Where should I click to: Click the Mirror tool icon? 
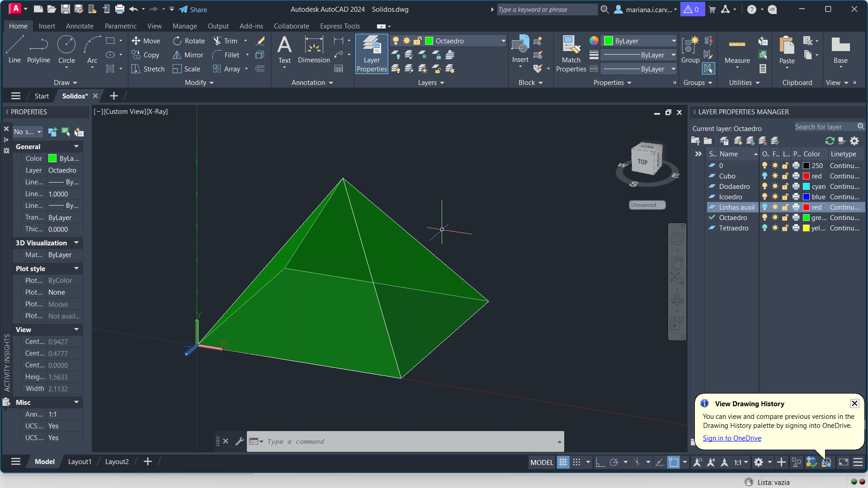pos(177,55)
